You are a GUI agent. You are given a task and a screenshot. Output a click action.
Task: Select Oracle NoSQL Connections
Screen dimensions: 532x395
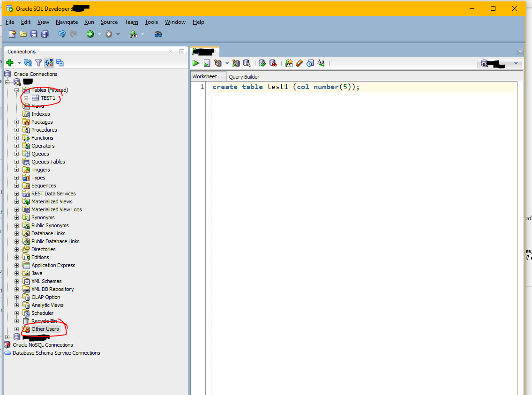tap(43, 345)
